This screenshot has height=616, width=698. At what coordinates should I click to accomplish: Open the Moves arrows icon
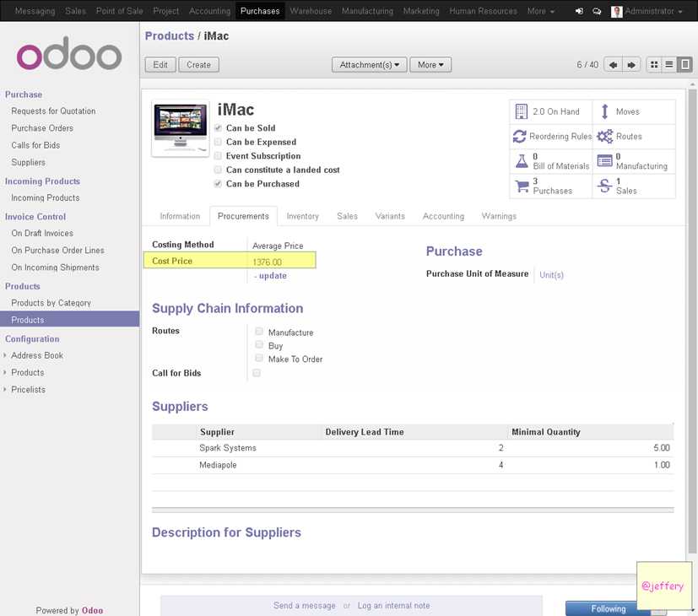[604, 111]
